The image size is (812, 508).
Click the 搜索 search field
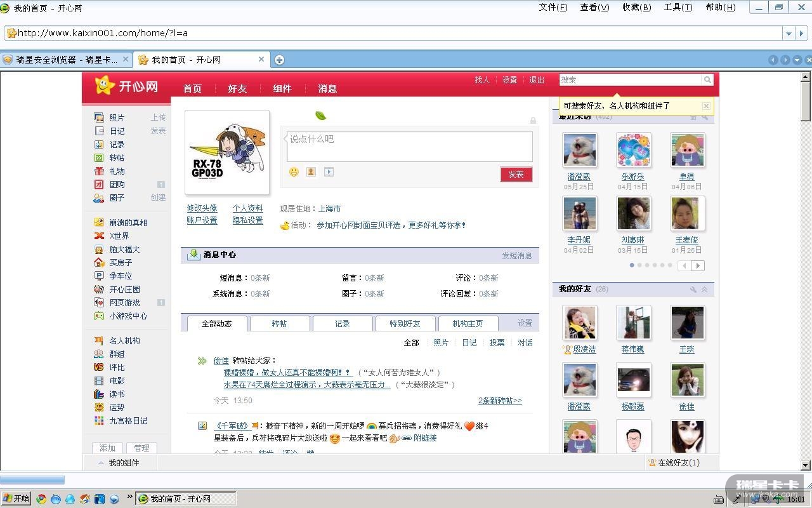tap(631, 80)
